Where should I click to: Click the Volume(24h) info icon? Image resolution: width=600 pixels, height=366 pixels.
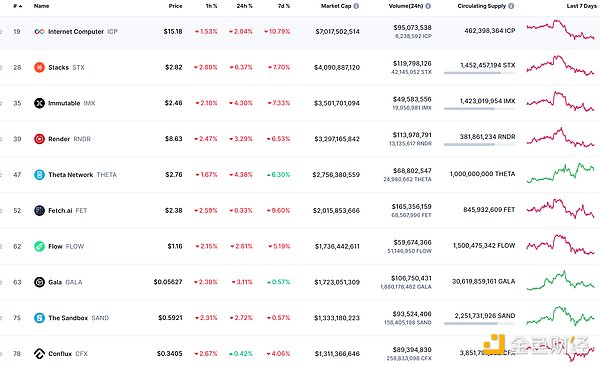click(428, 6)
